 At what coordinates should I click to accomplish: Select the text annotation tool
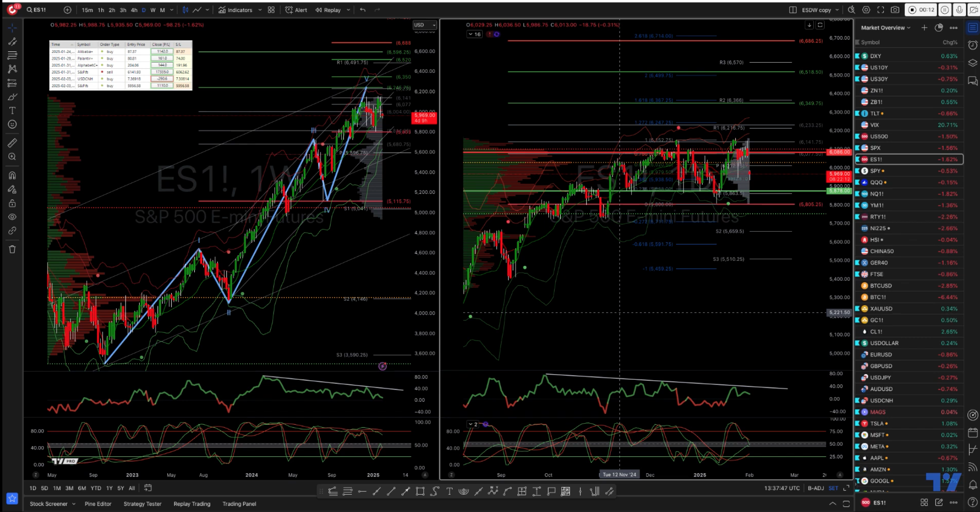13,111
